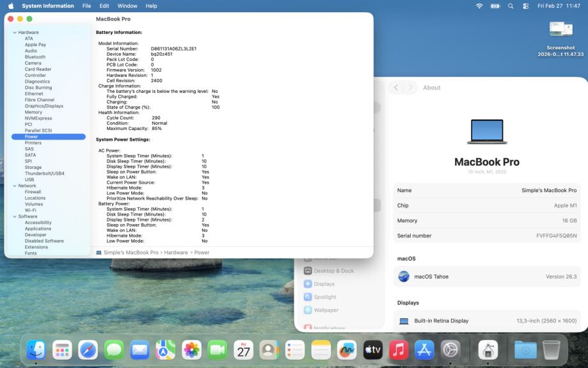Click the Wi-Fi icon in menu bar
Screen dimensions: 588x368
tap(479, 6)
